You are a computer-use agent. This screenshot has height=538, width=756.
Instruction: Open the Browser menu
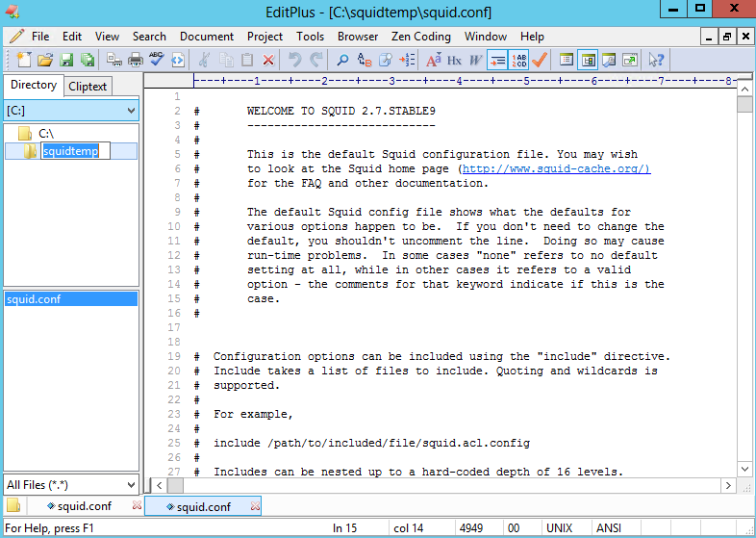[x=358, y=37]
